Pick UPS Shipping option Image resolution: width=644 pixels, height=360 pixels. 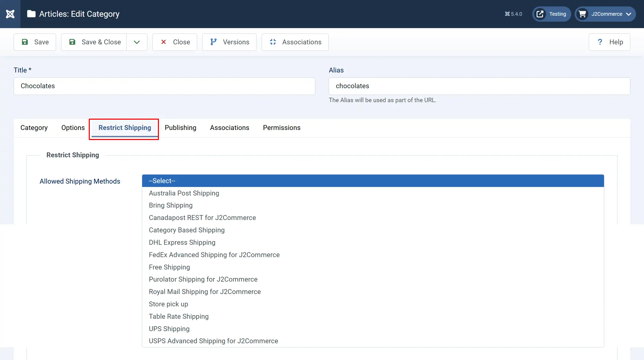point(373,329)
